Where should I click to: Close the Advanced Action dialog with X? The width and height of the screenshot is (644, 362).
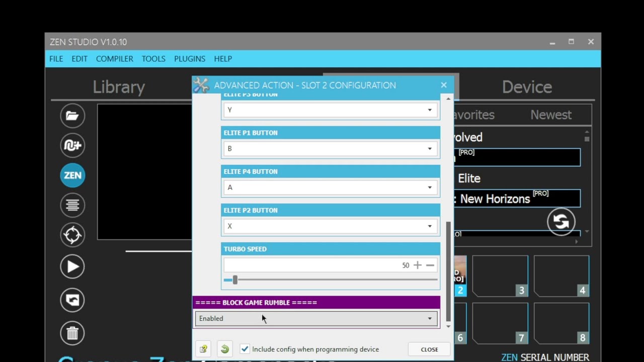click(x=444, y=85)
